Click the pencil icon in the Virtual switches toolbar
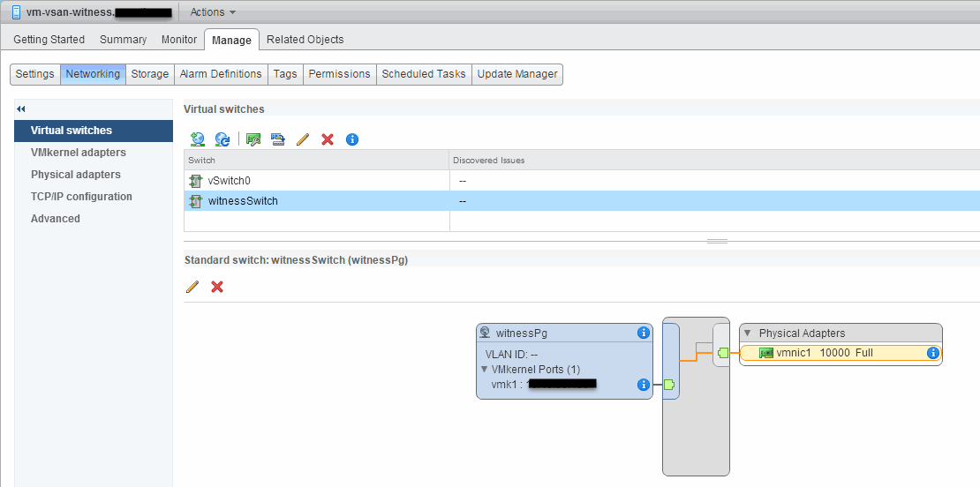This screenshot has height=487, width=980. [303, 139]
